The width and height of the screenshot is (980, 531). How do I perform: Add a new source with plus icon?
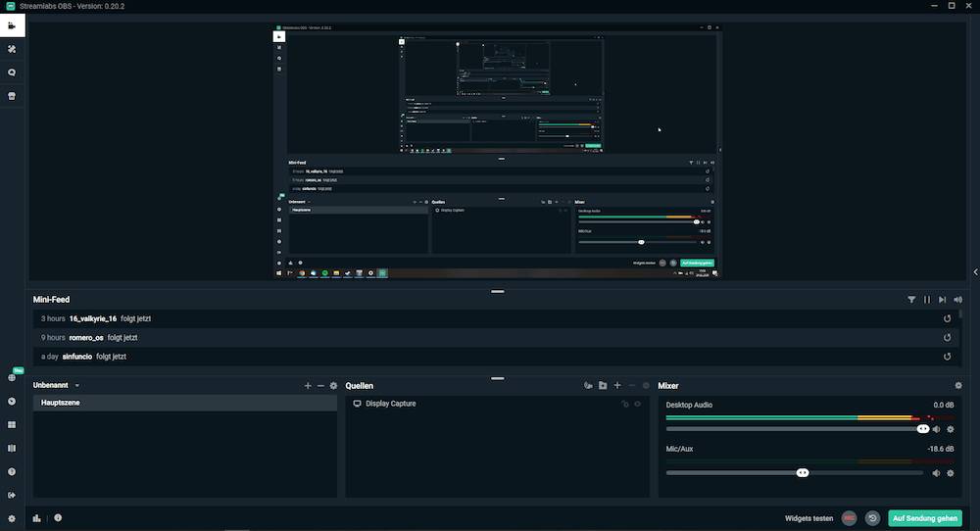[x=617, y=386]
